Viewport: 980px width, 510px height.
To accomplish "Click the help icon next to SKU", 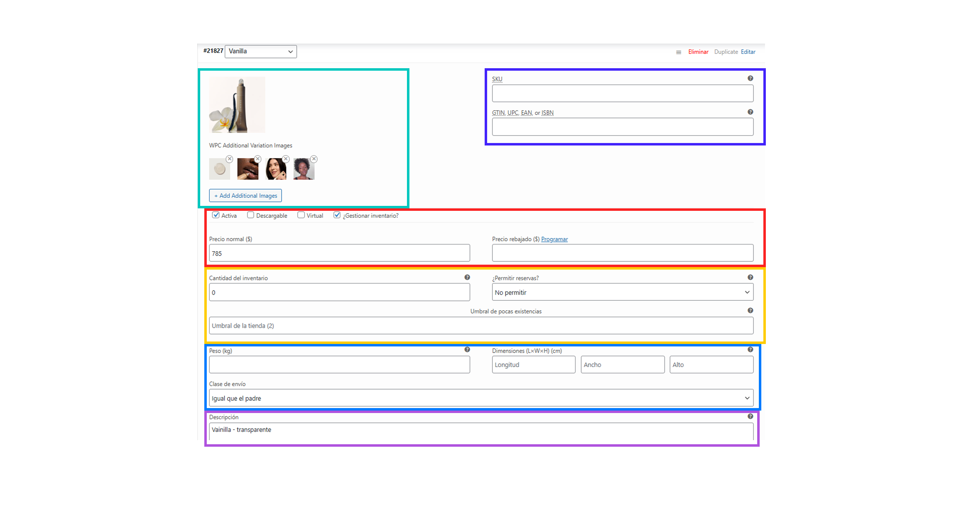I will click(750, 78).
